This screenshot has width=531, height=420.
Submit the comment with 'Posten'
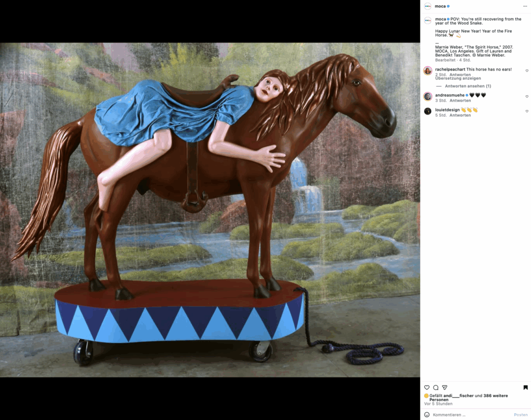click(521, 415)
